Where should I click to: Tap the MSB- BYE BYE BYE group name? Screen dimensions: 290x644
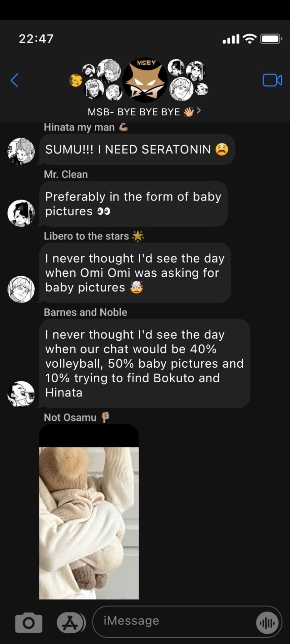pyautogui.click(x=134, y=112)
